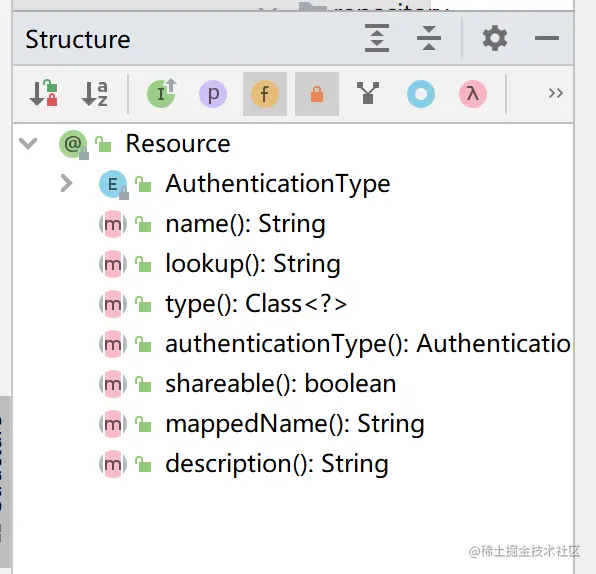This screenshot has width=596, height=574.
Task: Toggle Show Inherited members
Action: pyautogui.click(x=162, y=93)
